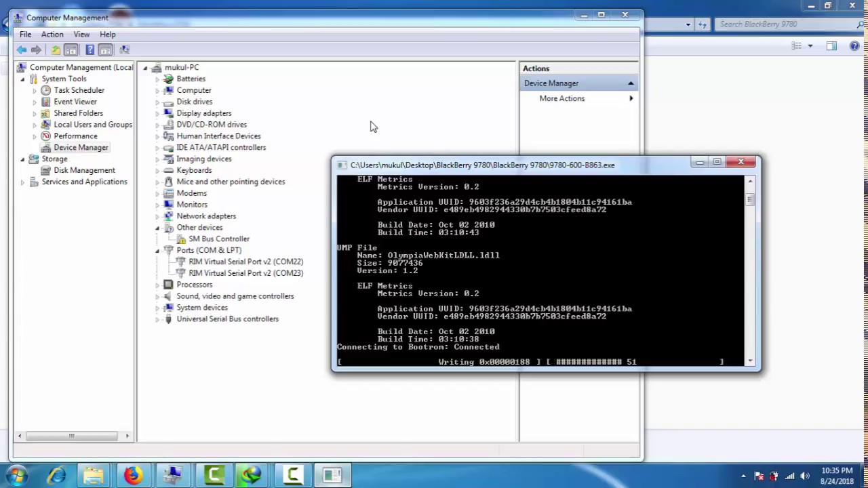Expand the Disk drives category
The width and height of the screenshot is (868, 488).
coord(157,102)
